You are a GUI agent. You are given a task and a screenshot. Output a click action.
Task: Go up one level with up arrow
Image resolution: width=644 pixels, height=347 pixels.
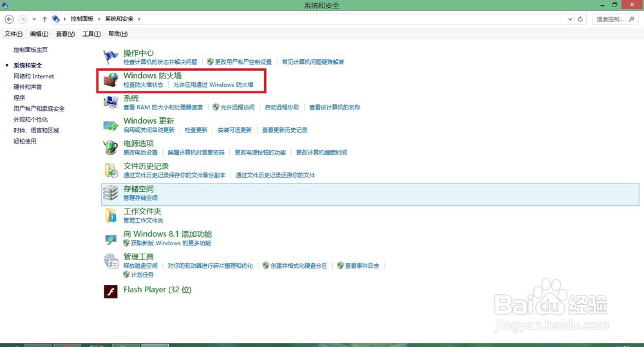[44, 19]
